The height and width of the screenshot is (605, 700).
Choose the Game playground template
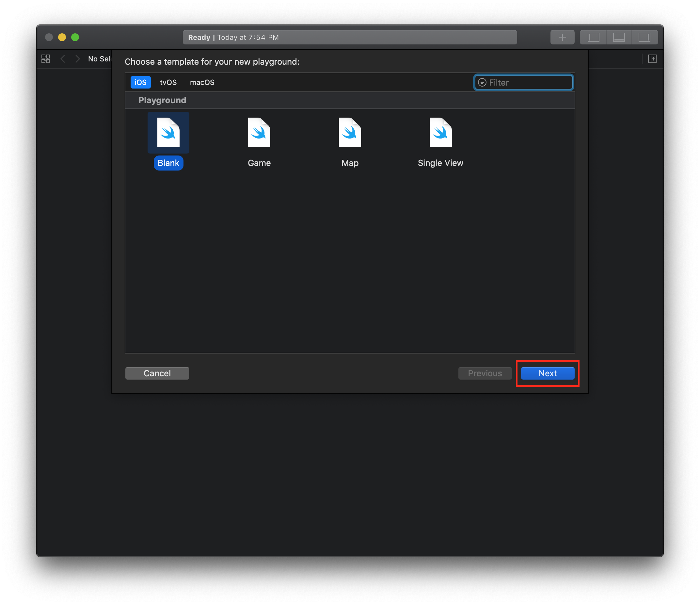pos(259,133)
